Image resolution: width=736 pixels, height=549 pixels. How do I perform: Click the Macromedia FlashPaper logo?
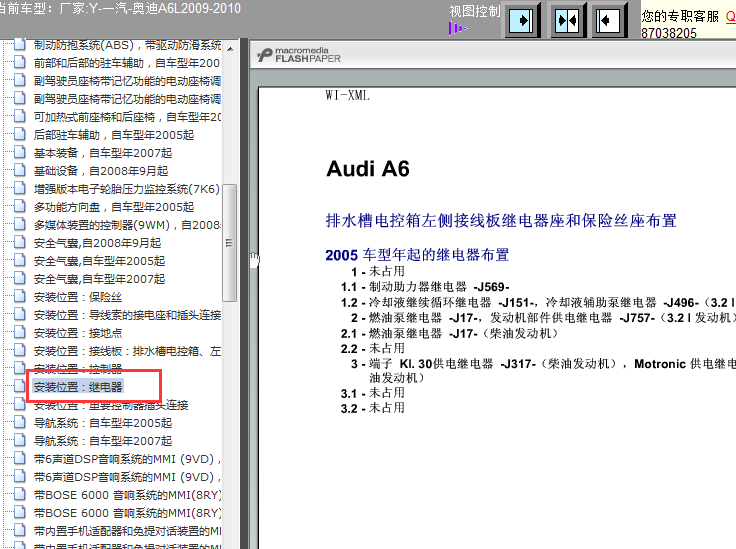pyautogui.click(x=299, y=55)
